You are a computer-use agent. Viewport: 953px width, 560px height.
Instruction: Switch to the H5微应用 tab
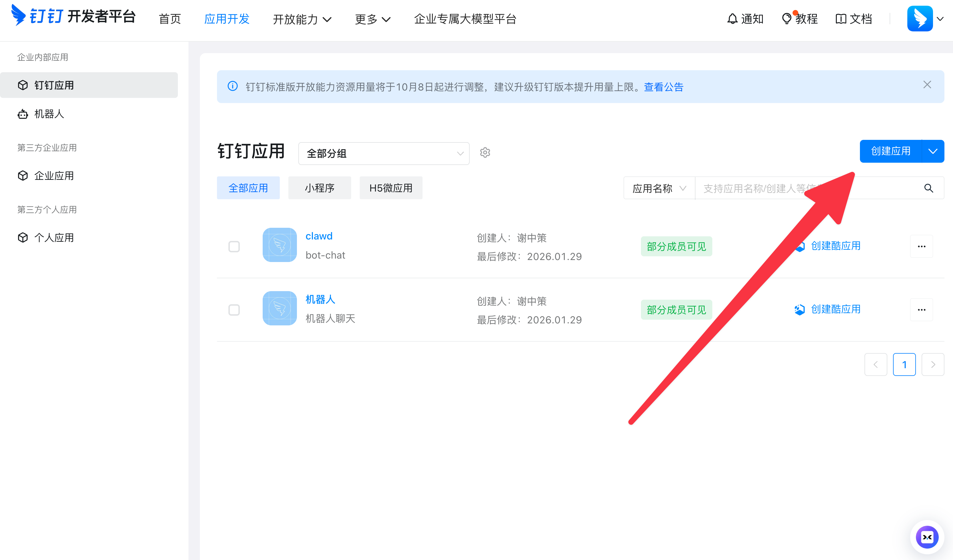point(391,188)
